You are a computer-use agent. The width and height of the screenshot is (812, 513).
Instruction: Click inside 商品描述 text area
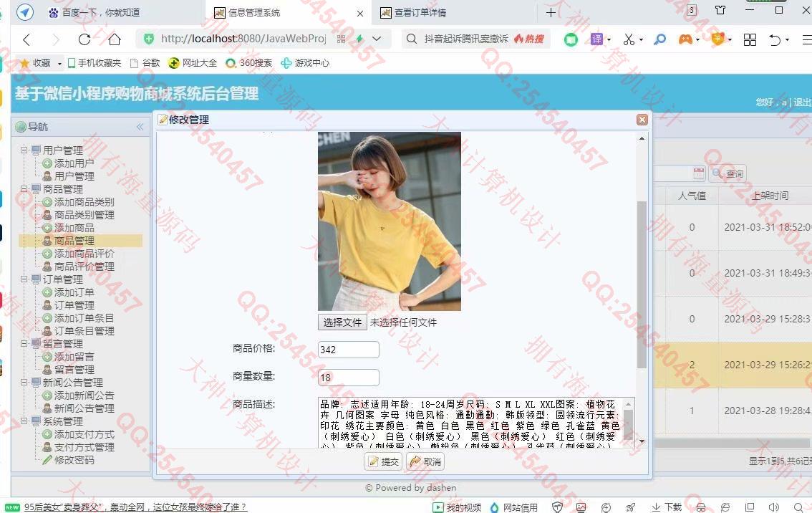[470, 422]
